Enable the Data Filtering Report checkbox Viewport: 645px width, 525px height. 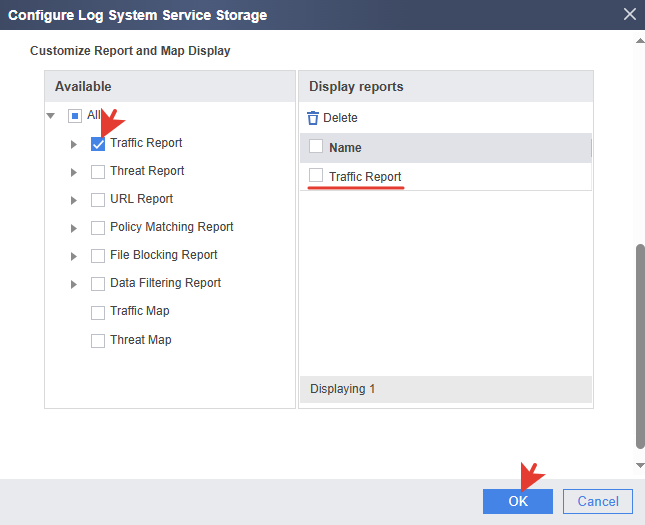point(98,284)
